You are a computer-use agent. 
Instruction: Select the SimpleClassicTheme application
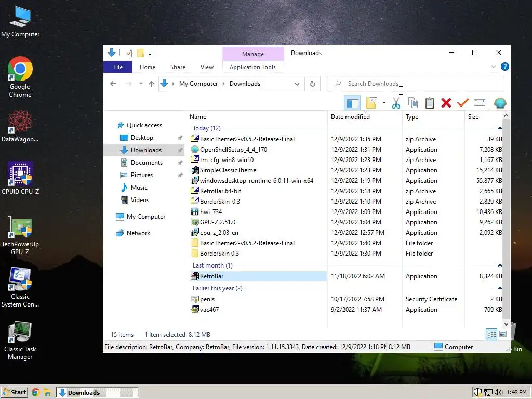(x=228, y=170)
